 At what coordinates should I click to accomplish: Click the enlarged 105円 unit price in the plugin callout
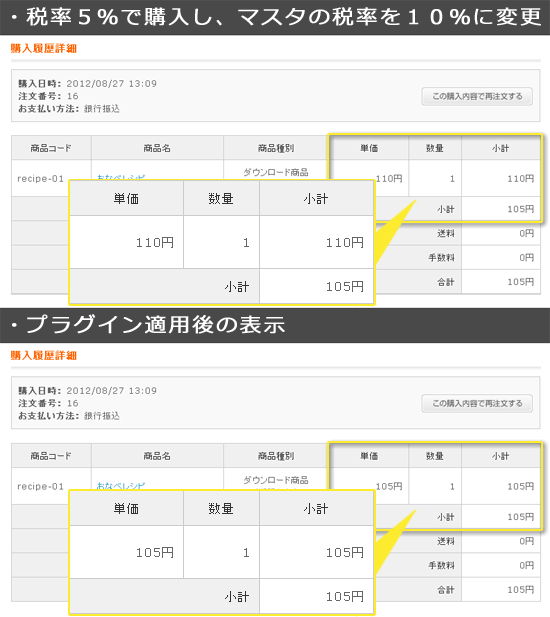[x=155, y=552]
